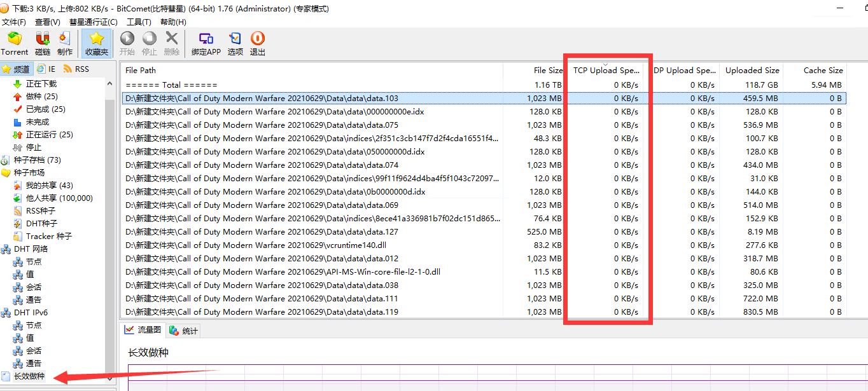Select 长效做种 in the sidebar
Viewport: 868px width, 391px height.
(x=24, y=376)
